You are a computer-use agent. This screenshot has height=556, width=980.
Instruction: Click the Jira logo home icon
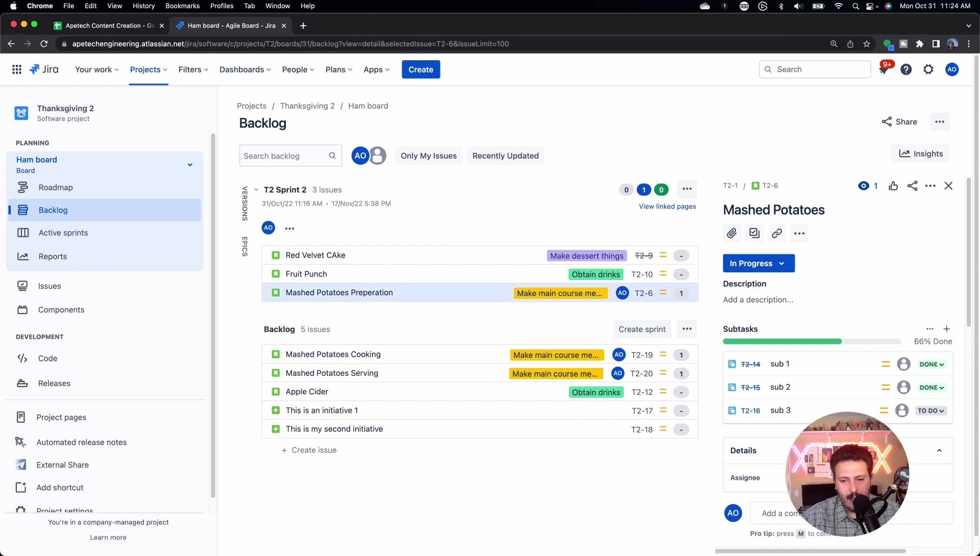[44, 69]
